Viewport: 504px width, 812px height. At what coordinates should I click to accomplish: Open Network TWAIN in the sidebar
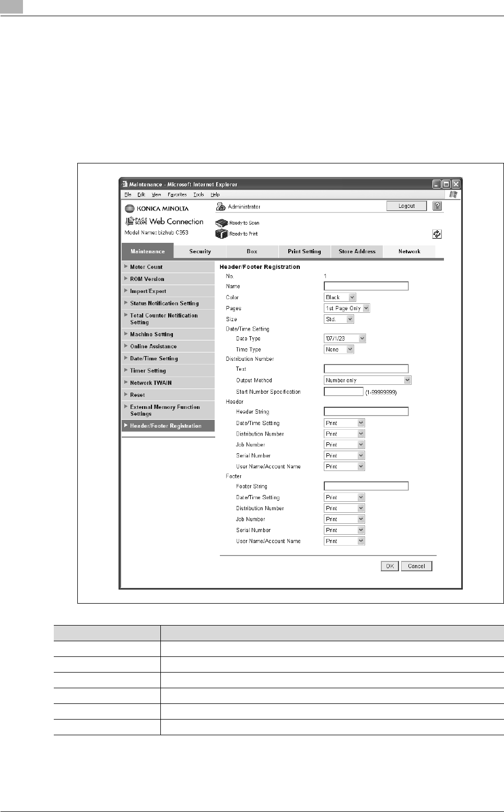pyautogui.click(x=168, y=382)
